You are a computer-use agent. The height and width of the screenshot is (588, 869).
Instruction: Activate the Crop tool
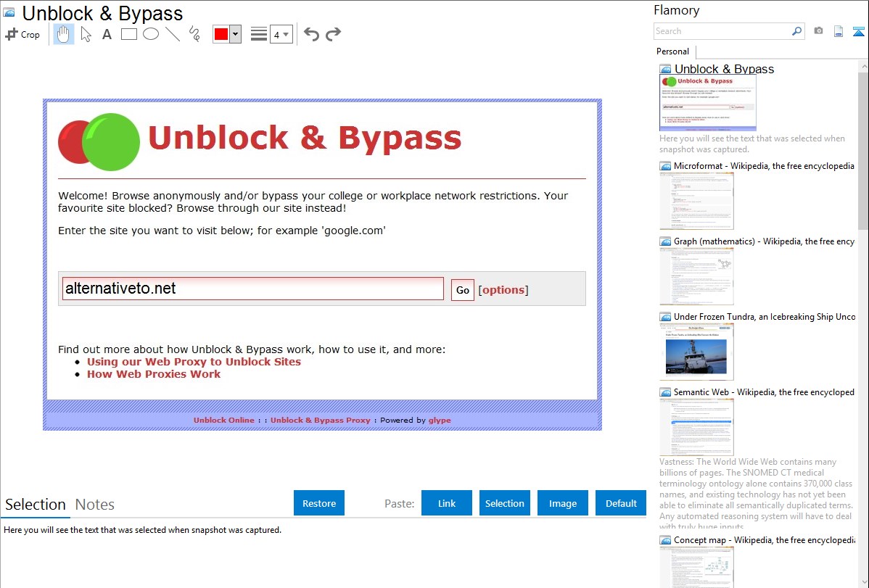pos(22,34)
